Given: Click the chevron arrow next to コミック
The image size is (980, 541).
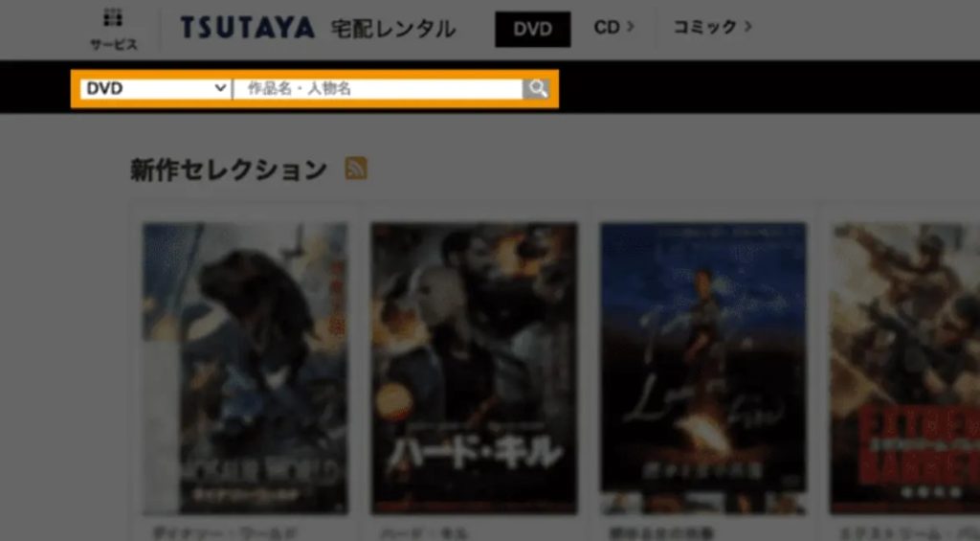Looking at the screenshot, I should 748,27.
